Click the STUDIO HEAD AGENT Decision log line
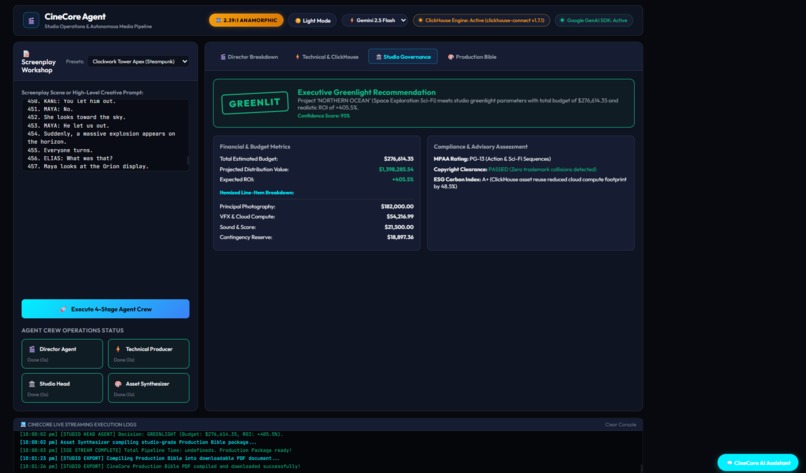 coord(151,434)
